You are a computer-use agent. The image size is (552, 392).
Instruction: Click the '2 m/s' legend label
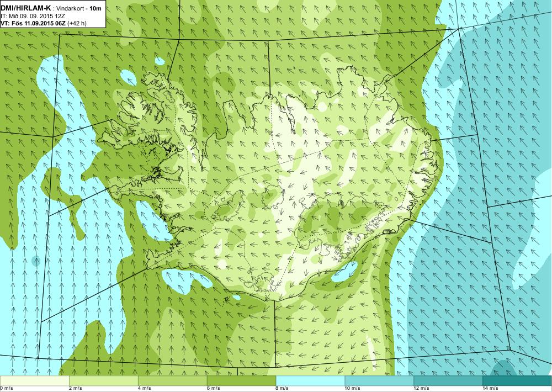[75, 389]
